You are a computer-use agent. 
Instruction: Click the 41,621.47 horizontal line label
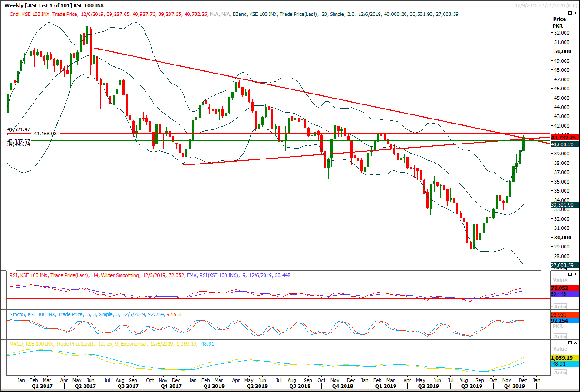[19, 129]
